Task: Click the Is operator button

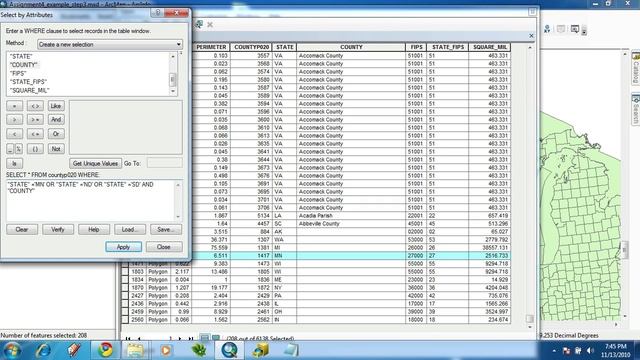Action: (x=14, y=163)
